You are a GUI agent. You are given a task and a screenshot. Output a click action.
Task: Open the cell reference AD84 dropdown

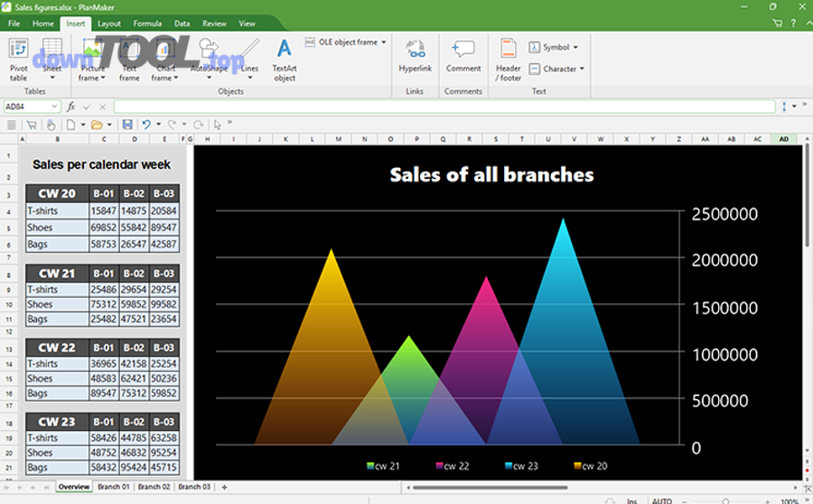pos(55,107)
